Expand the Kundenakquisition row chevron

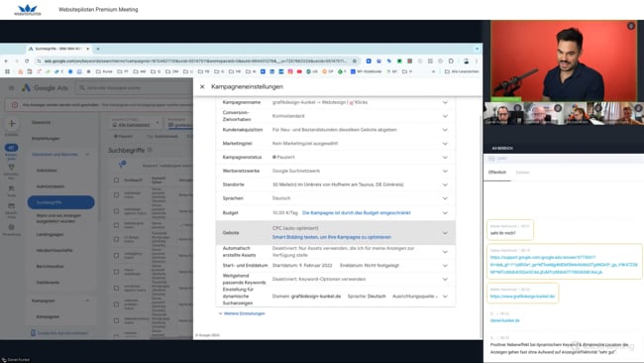(445, 130)
